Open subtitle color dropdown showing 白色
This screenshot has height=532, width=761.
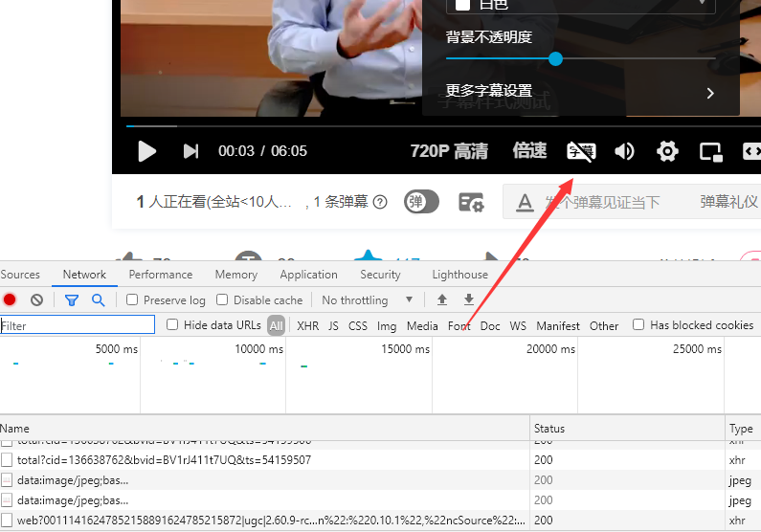point(580,6)
